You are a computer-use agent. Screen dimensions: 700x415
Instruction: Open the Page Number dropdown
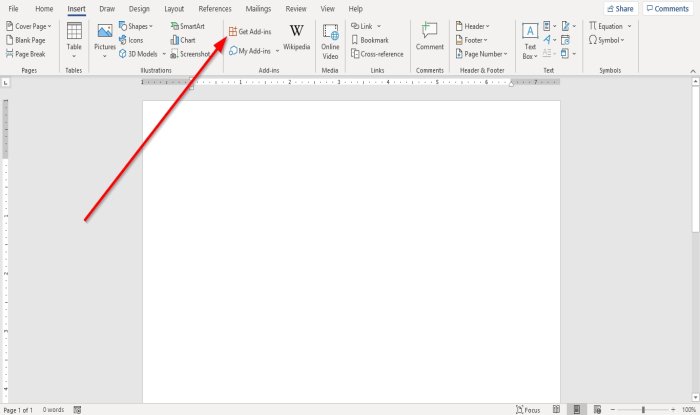(505, 54)
